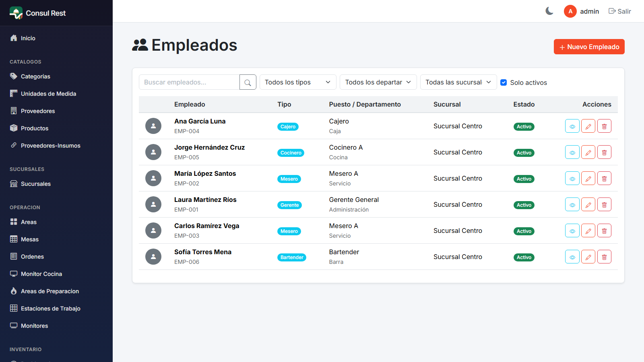Click the admin avatar icon

point(570,11)
